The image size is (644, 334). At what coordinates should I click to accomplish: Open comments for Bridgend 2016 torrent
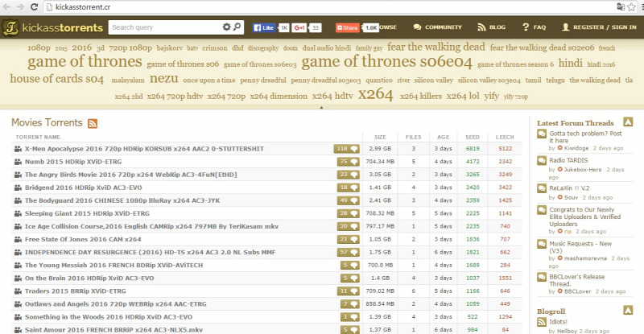click(349, 188)
